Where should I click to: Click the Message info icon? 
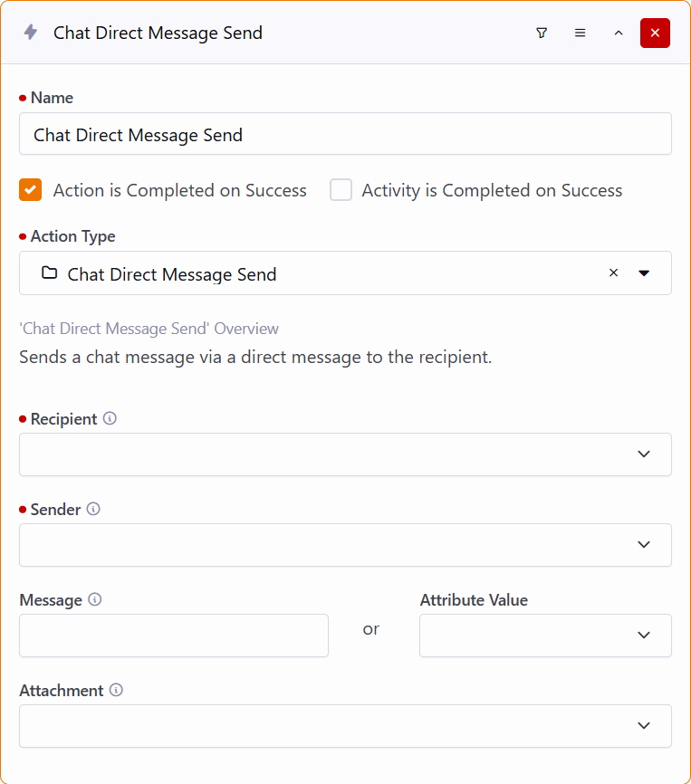95,599
